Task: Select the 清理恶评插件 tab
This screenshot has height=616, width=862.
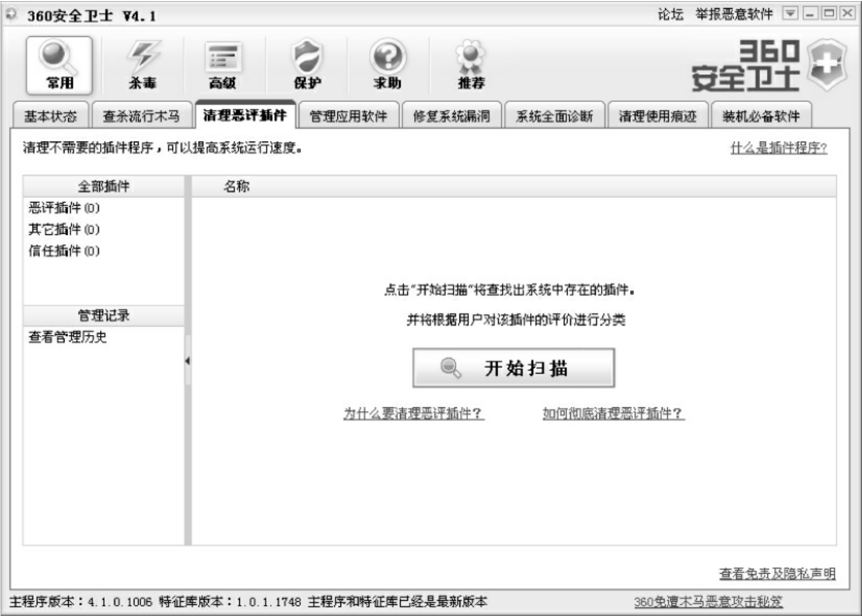Action: point(245,114)
